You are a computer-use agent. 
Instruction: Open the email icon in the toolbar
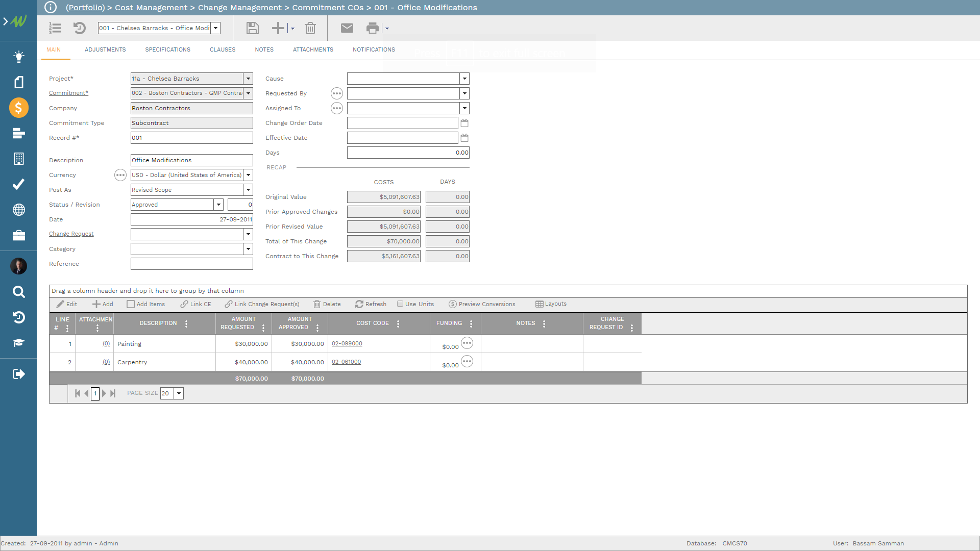tap(347, 28)
